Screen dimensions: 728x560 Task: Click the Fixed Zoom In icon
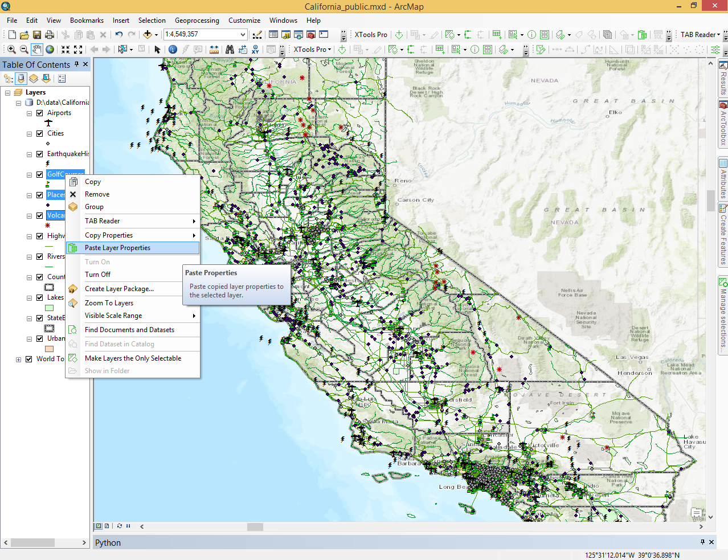click(x=66, y=50)
